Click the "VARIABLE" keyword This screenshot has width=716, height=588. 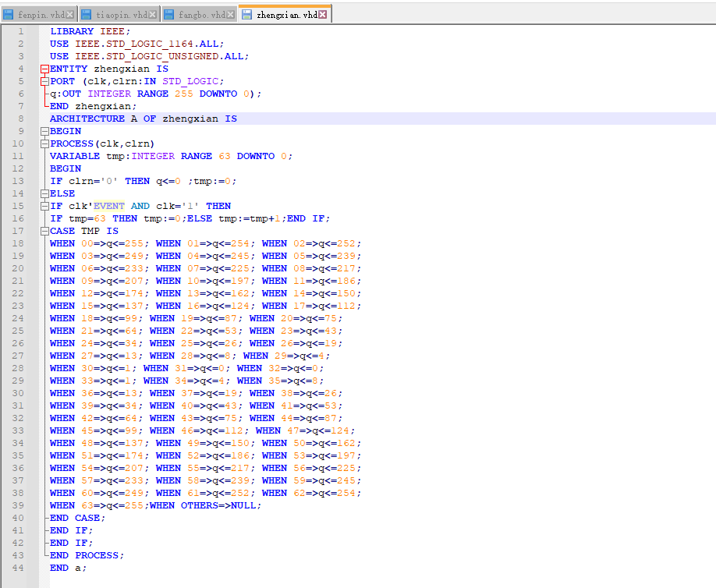coord(75,156)
